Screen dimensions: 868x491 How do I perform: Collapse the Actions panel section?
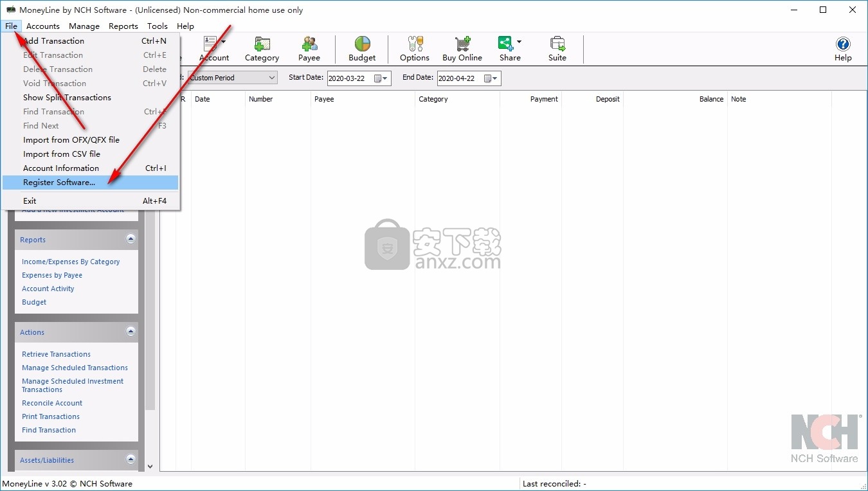[131, 332]
